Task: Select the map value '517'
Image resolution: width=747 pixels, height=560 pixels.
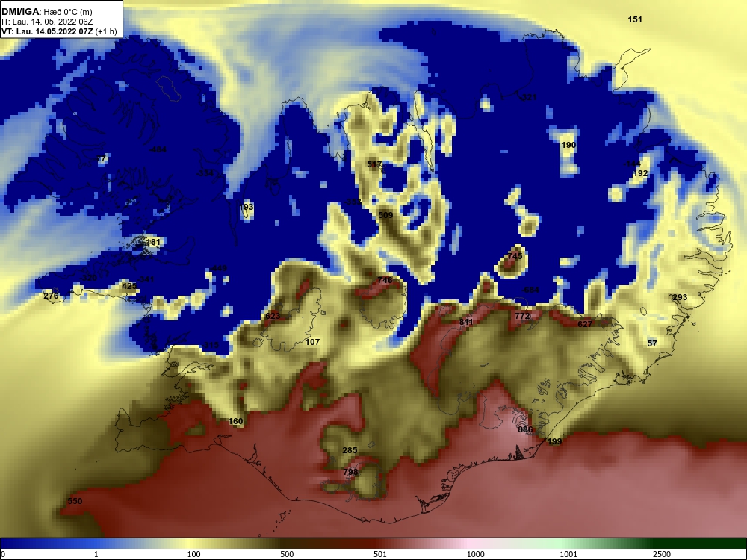Action: [374, 164]
